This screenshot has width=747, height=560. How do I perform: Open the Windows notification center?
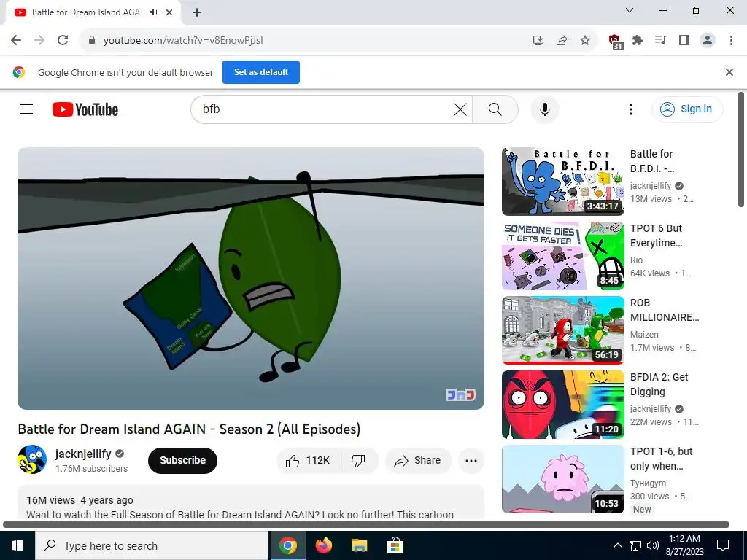click(723, 545)
